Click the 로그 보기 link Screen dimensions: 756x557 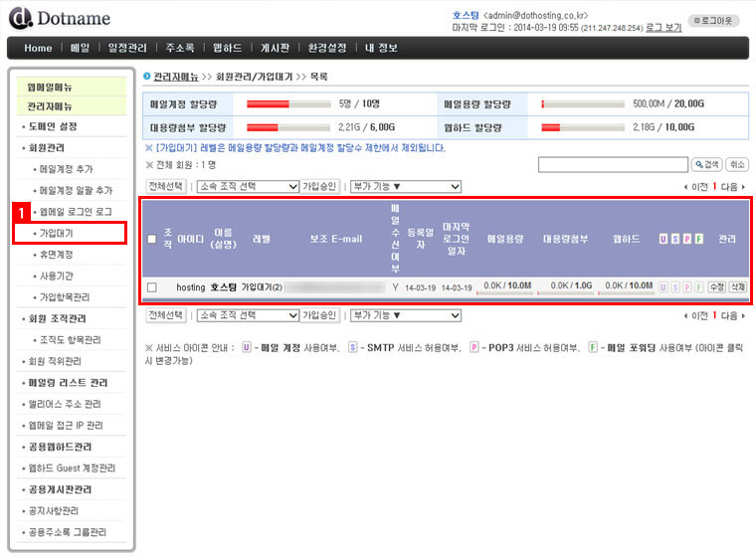click(663, 28)
